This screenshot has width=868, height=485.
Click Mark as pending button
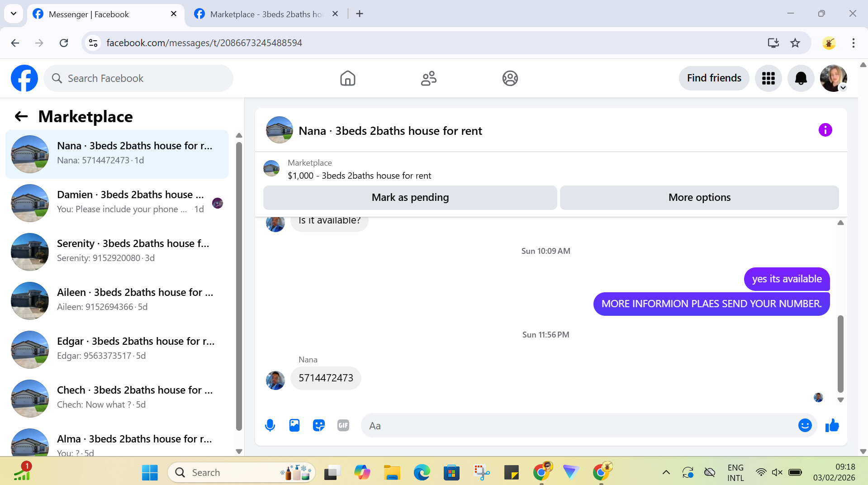(x=410, y=198)
